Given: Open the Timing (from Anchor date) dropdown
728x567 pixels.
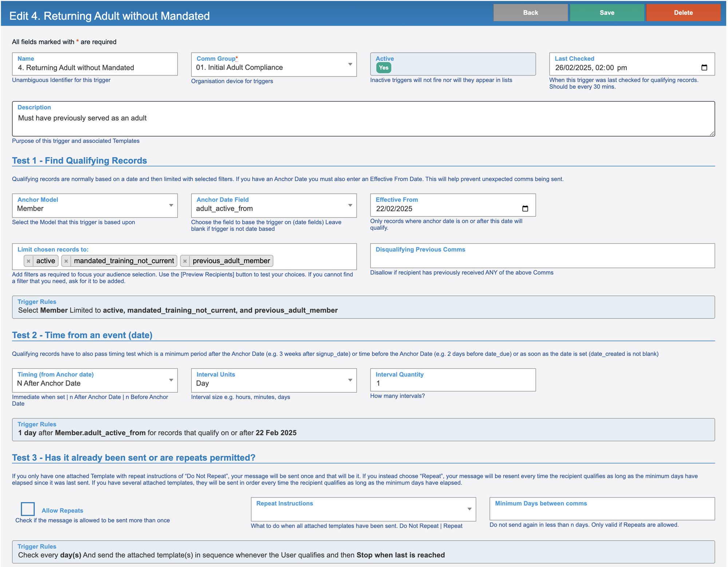Looking at the screenshot, I should (x=95, y=380).
